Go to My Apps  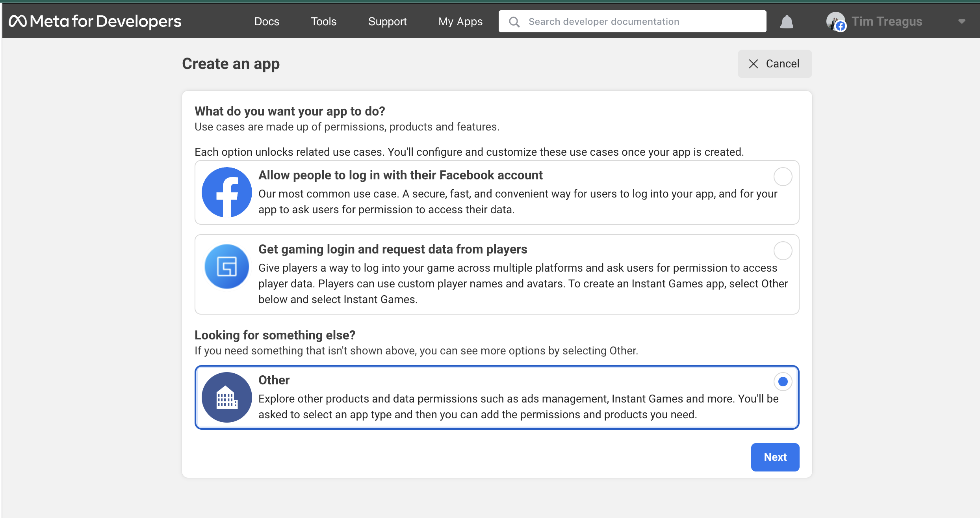(x=460, y=22)
